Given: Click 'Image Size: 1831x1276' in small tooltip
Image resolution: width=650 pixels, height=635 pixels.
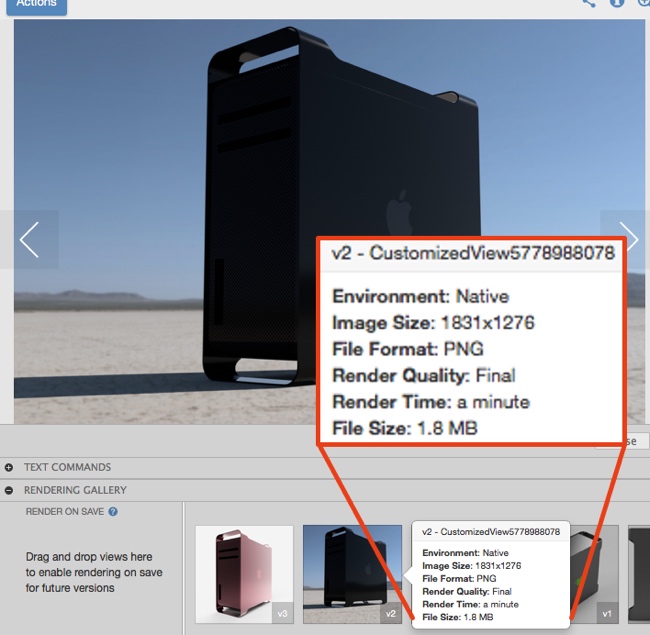Looking at the screenshot, I should tap(472, 566).
